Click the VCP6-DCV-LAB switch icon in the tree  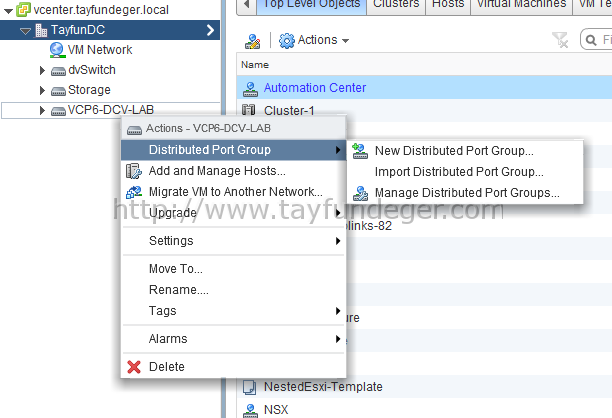58,111
